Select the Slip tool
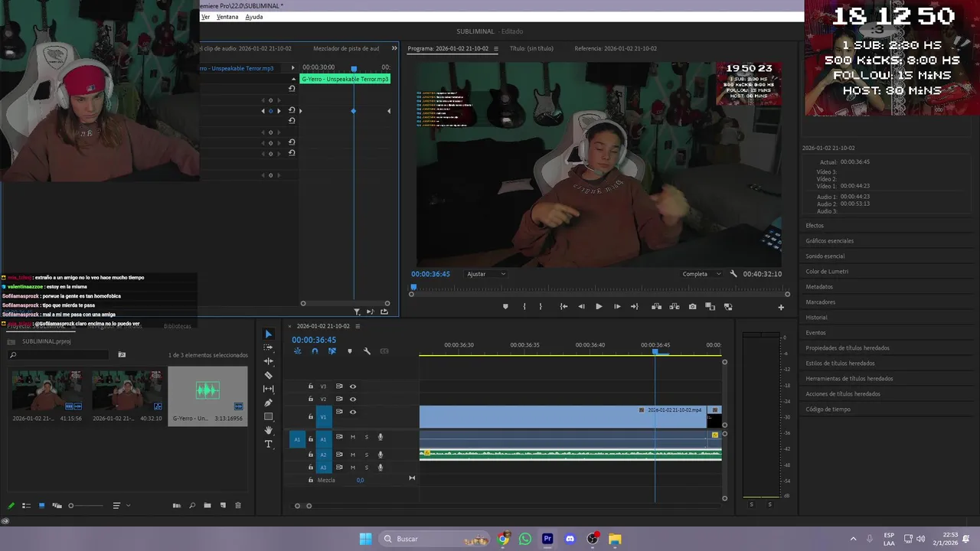 coord(268,389)
